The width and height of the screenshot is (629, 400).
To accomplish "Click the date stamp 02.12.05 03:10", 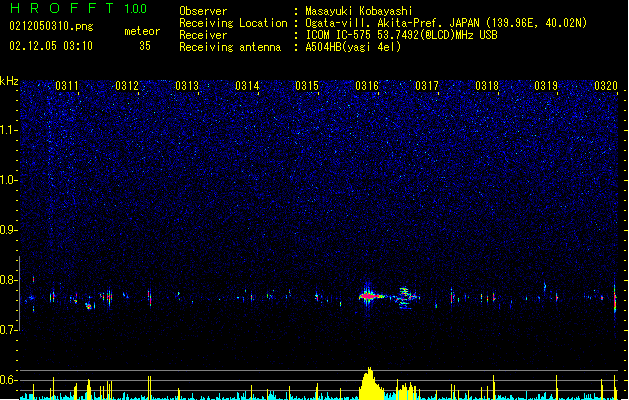I will (51, 46).
